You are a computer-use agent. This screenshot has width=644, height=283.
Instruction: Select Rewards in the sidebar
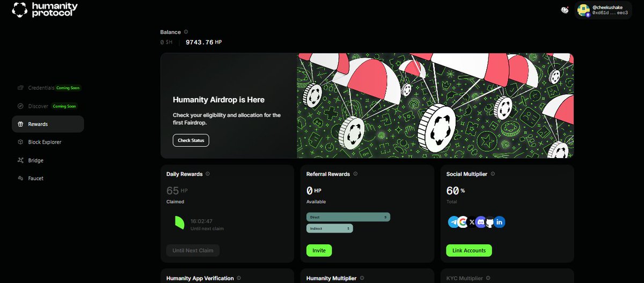(x=48, y=124)
